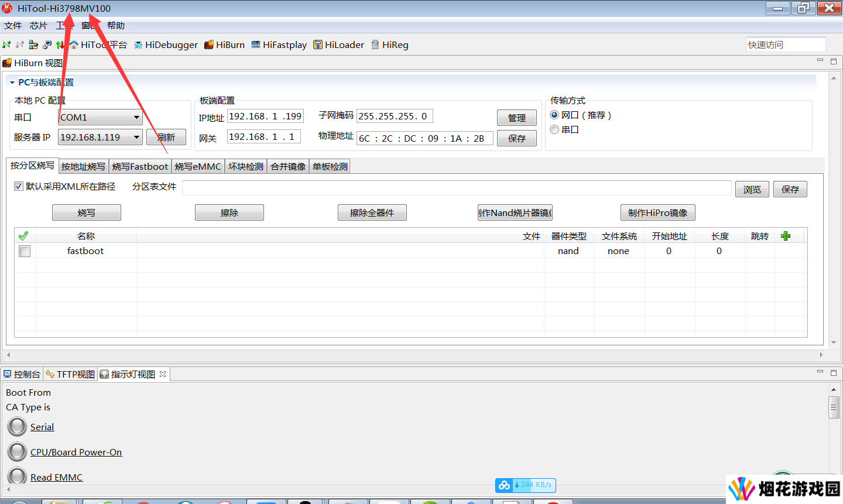Maximize the bottom indicator panel

click(834, 372)
